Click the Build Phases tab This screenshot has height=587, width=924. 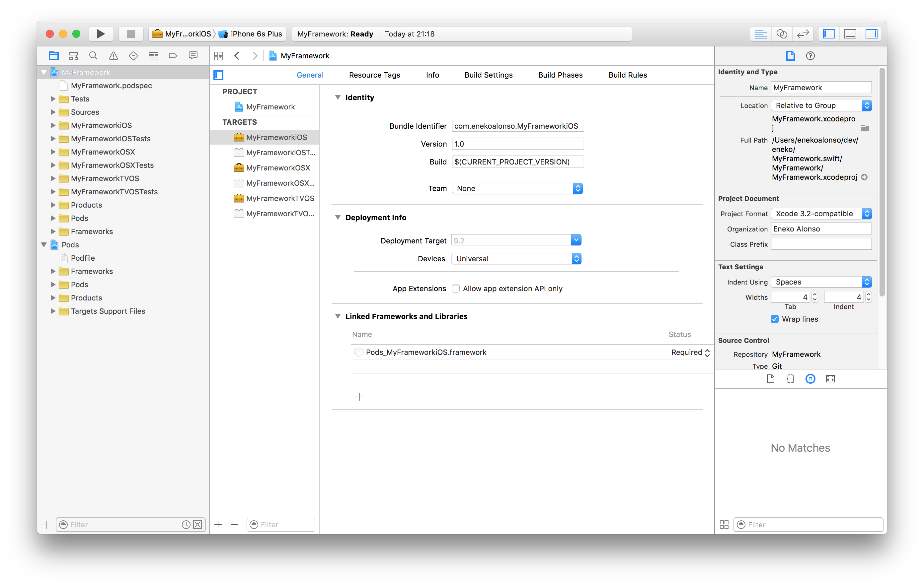560,74
